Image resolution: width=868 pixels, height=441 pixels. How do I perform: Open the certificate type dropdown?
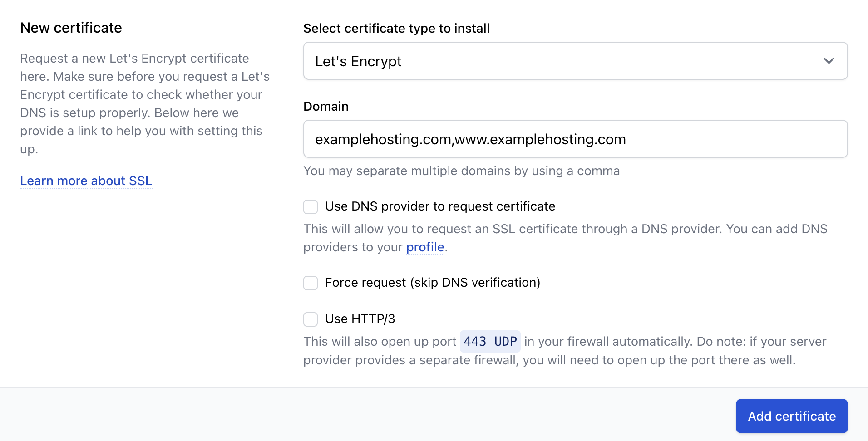[575, 61]
